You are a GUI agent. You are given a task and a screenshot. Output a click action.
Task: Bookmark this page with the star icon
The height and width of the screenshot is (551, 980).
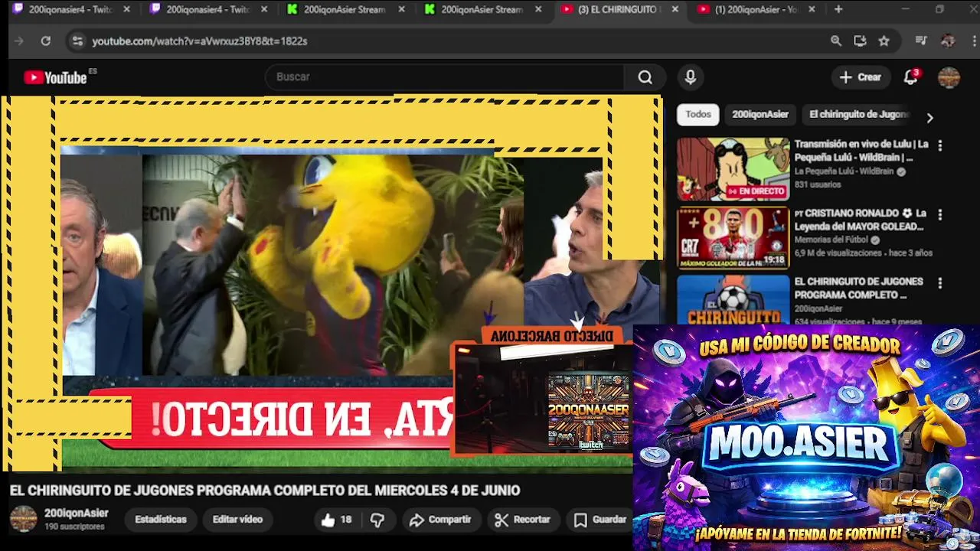[884, 41]
